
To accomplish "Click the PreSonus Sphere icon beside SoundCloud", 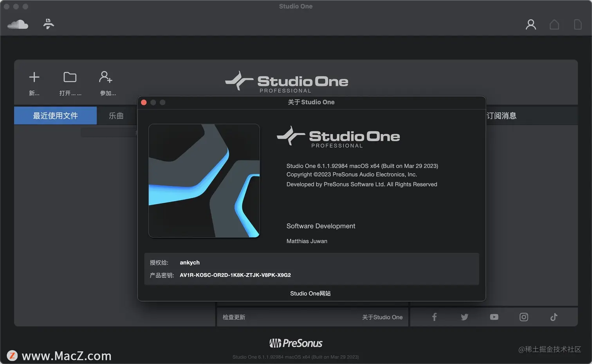I will [x=49, y=24].
